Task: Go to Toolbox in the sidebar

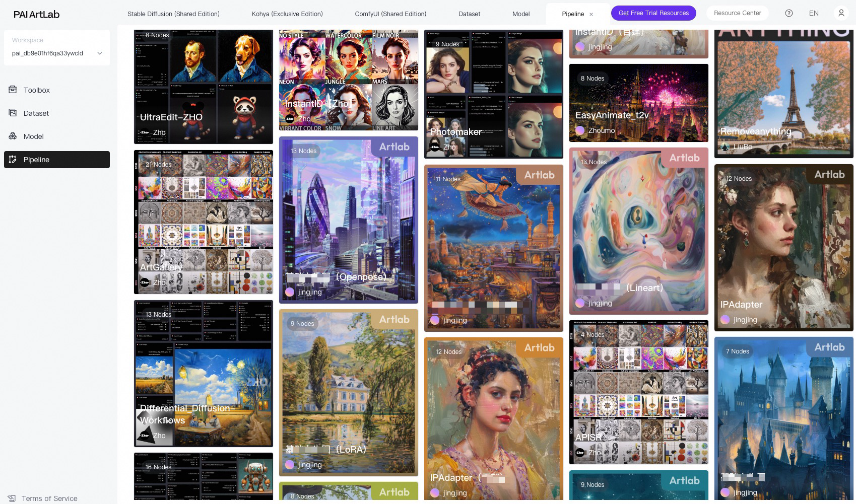Action: tap(57, 90)
